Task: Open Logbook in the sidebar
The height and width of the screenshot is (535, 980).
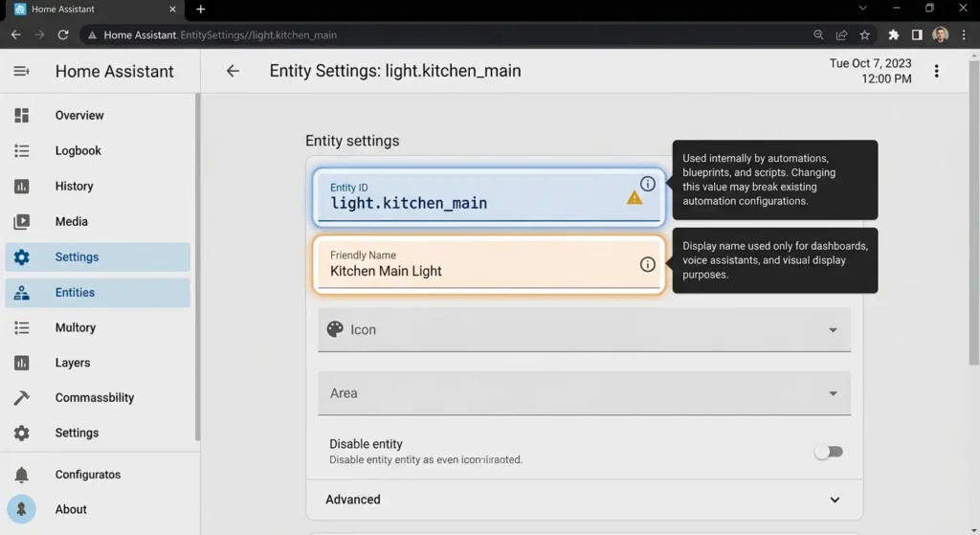Action: (98, 150)
